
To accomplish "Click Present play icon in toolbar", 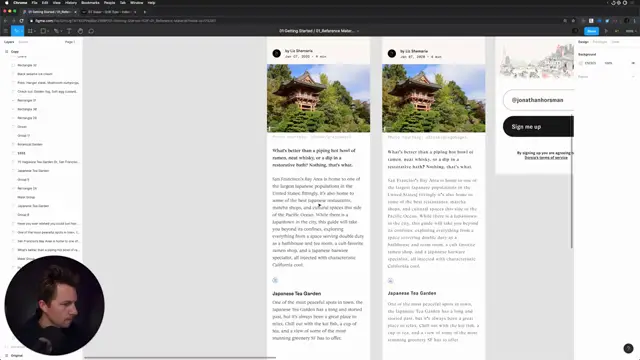I will [606, 31].
